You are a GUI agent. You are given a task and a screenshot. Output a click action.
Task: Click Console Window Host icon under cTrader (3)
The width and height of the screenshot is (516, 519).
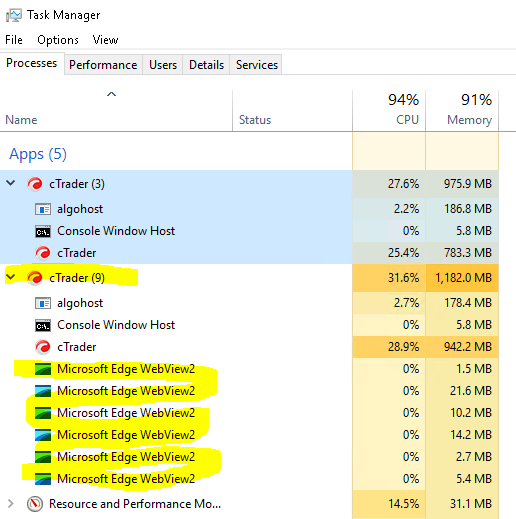pyautogui.click(x=43, y=231)
